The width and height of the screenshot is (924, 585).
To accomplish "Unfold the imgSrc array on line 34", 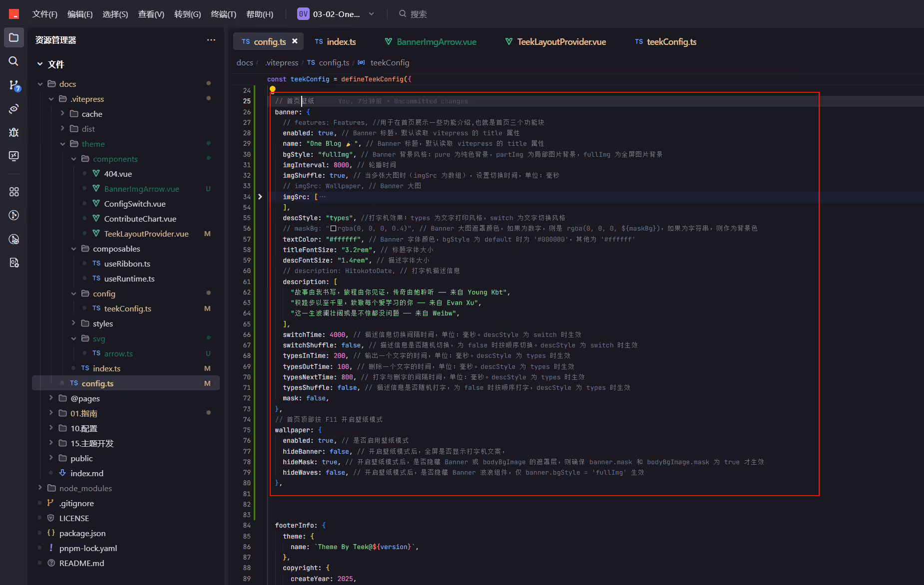I will [260, 197].
